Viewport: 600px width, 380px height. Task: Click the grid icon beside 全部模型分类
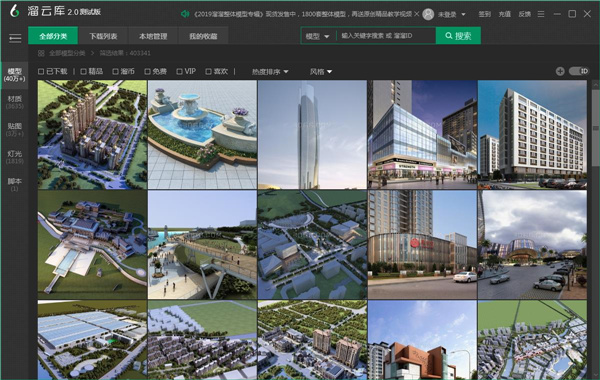coord(41,53)
